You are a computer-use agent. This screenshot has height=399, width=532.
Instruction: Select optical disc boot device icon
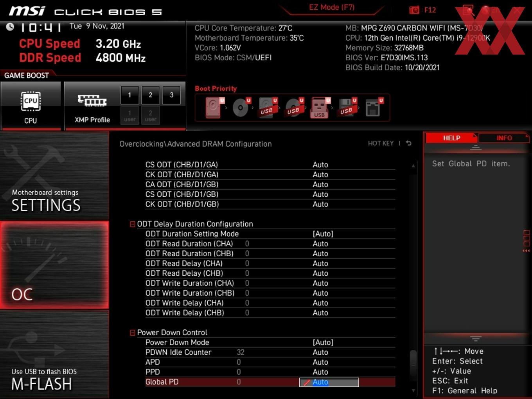pos(241,108)
